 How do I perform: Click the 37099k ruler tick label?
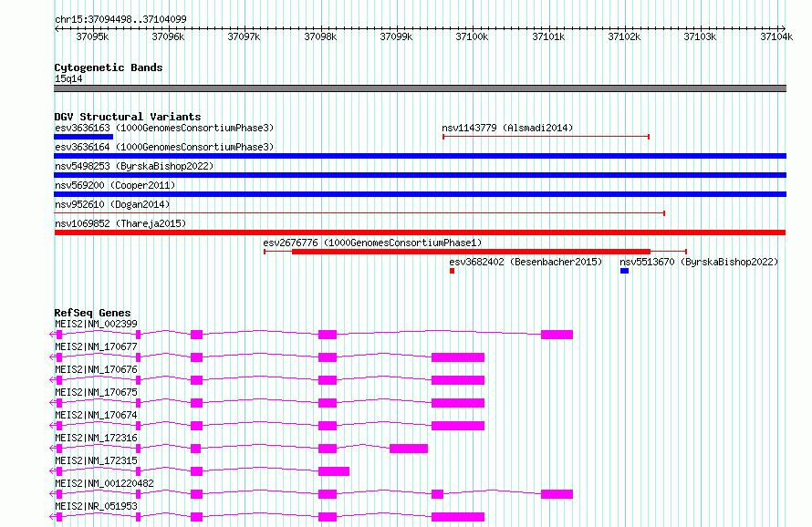[396, 36]
